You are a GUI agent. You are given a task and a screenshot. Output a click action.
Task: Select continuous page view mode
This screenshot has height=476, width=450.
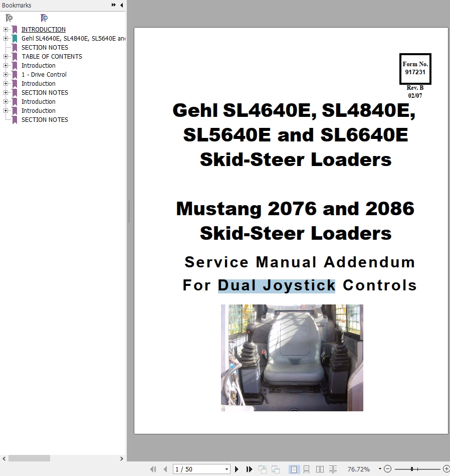tap(307, 469)
